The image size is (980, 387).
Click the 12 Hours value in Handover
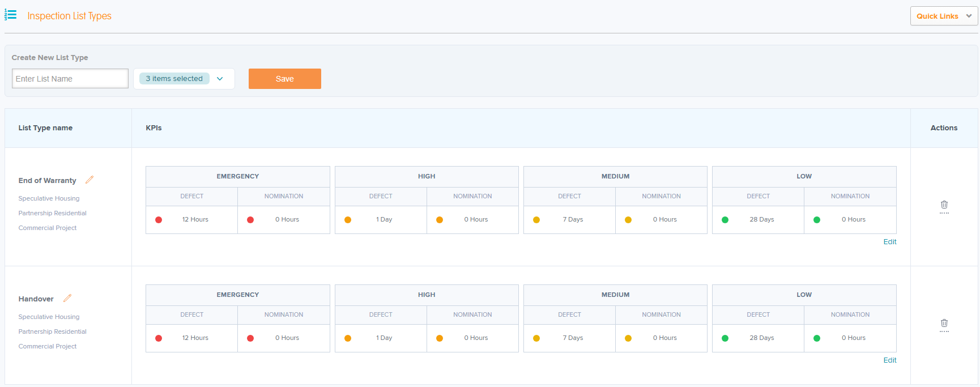195,338
